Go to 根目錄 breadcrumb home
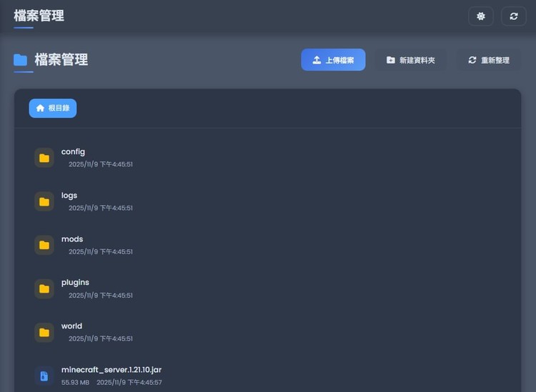The image size is (536, 392). pos(53,109)
